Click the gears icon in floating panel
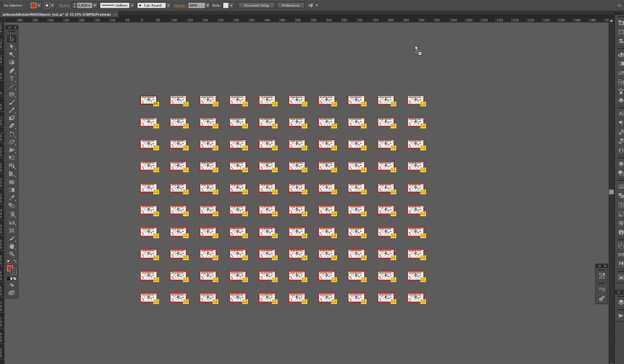This screenshot has width=624, height=364. click(x=602, y=299)
